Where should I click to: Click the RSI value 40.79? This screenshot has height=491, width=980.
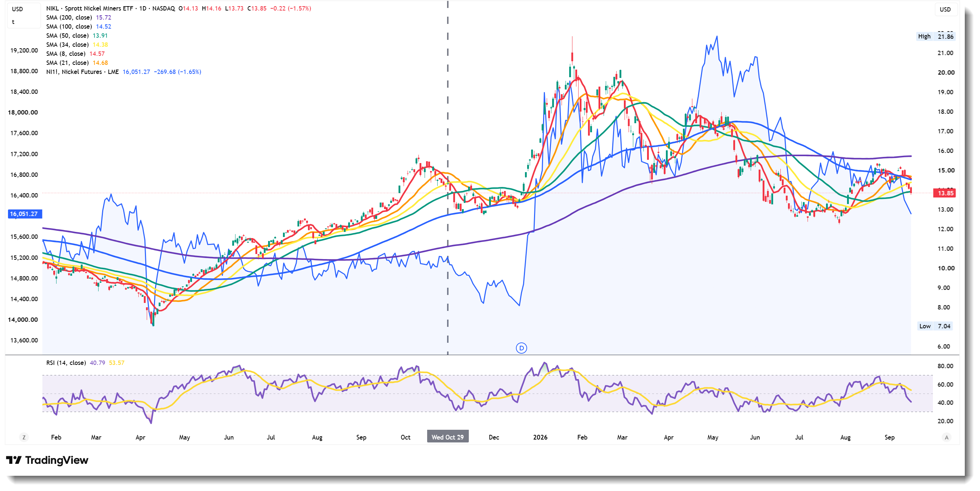pos(97,363)
